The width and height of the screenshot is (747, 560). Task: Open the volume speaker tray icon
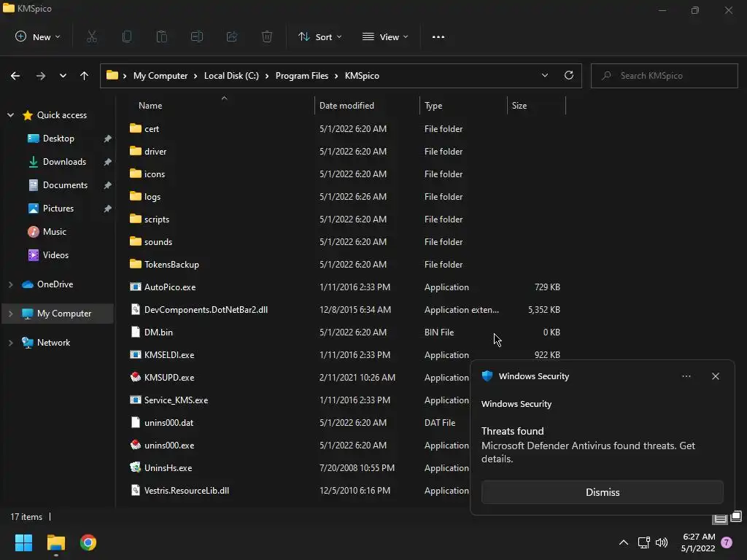click(x=662, y=542)
